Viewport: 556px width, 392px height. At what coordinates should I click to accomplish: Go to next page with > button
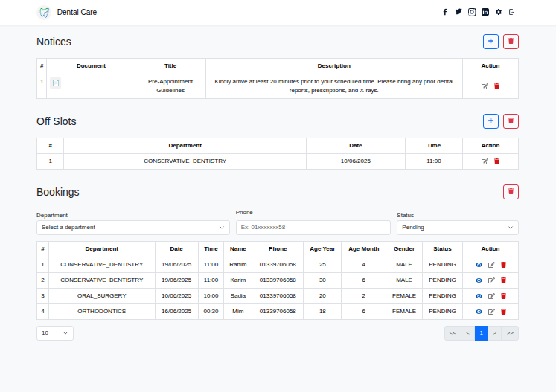(495, 333)
